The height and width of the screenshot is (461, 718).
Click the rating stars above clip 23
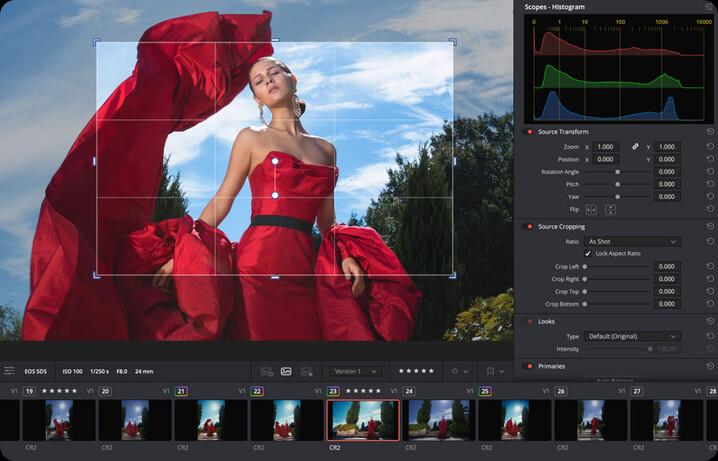click(363, 391)
